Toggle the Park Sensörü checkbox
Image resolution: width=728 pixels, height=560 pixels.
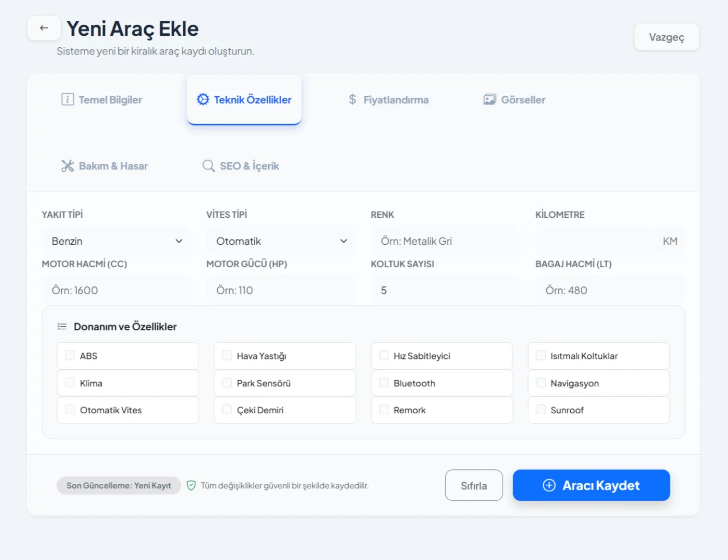click(x=227, y=383)
